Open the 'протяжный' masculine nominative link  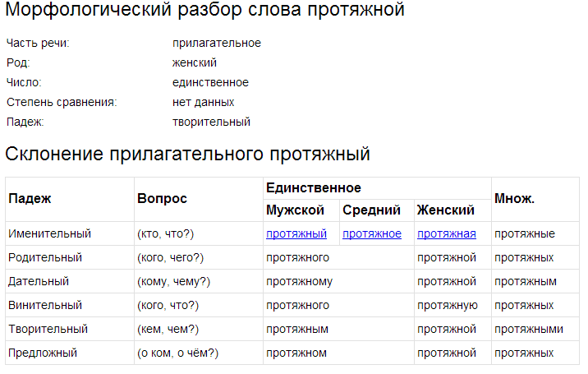coord(296,233)
